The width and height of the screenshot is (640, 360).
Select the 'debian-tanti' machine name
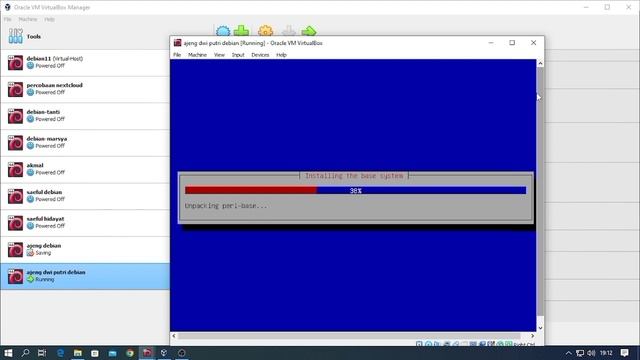43,112
